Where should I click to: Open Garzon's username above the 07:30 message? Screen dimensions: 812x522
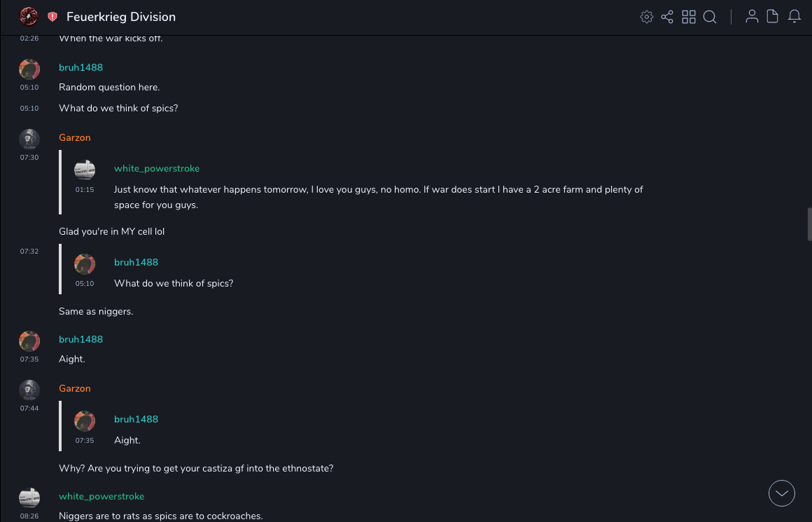click(75, 138)
